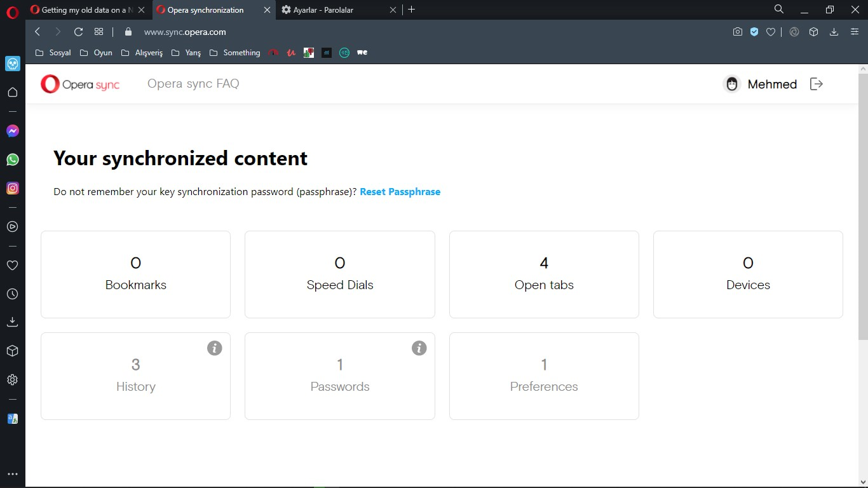Open Settings gear in the sidebar
The width and height of the screenshot is (868, 488).
coord(12,380)
